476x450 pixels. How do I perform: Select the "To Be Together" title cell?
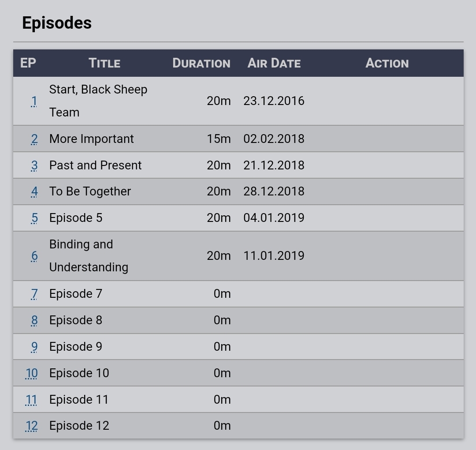coord(90,191)
